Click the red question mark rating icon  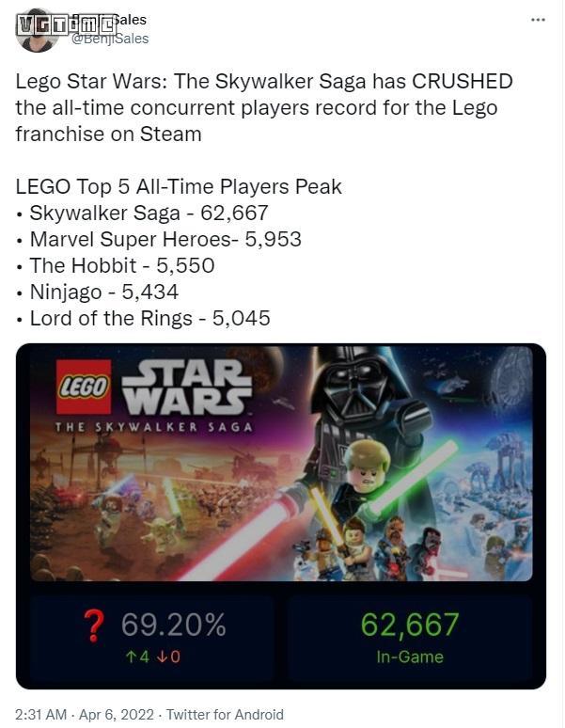tap(93, 625)
